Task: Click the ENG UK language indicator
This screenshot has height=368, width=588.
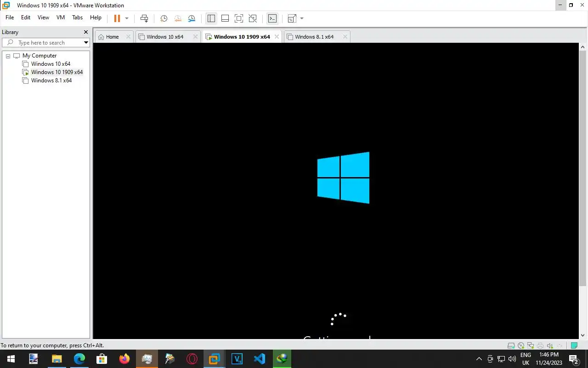Action: (526, 359)
